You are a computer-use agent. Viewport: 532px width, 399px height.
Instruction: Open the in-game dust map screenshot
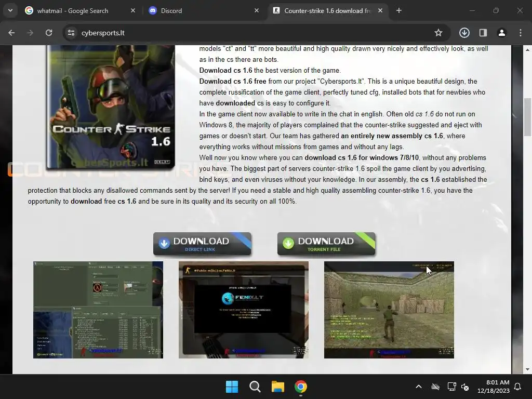389,310
